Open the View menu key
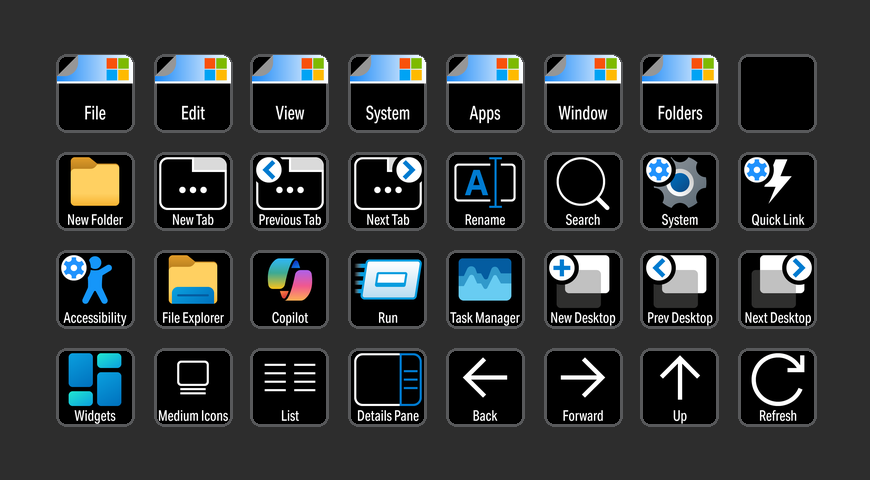870x480 pixels. coord(290,93)
